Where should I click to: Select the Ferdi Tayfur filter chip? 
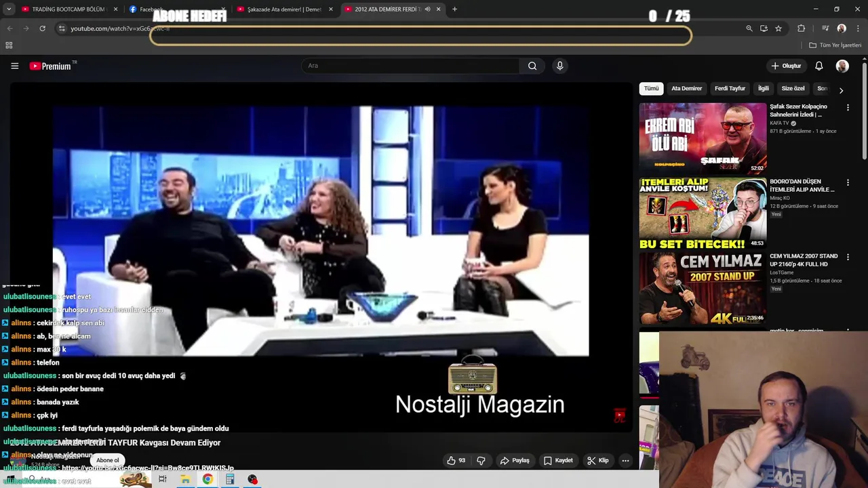pyautogui.click(x=730, y=88)
